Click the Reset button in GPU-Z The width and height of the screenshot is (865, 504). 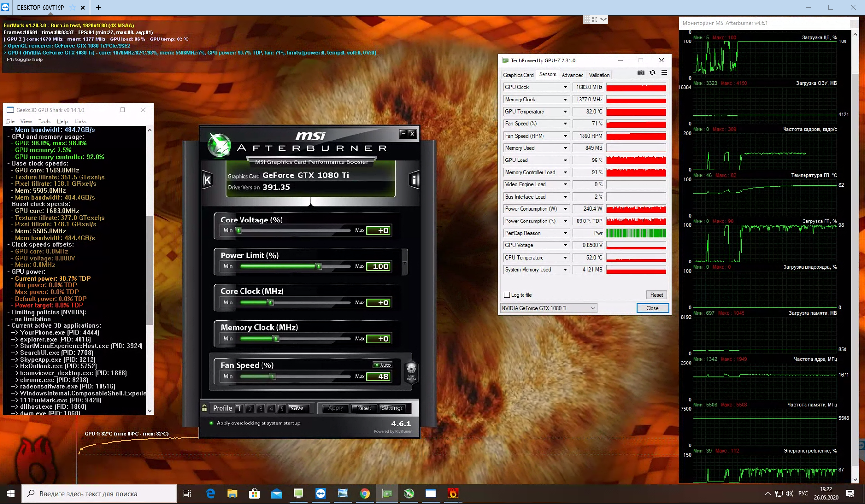656,295
